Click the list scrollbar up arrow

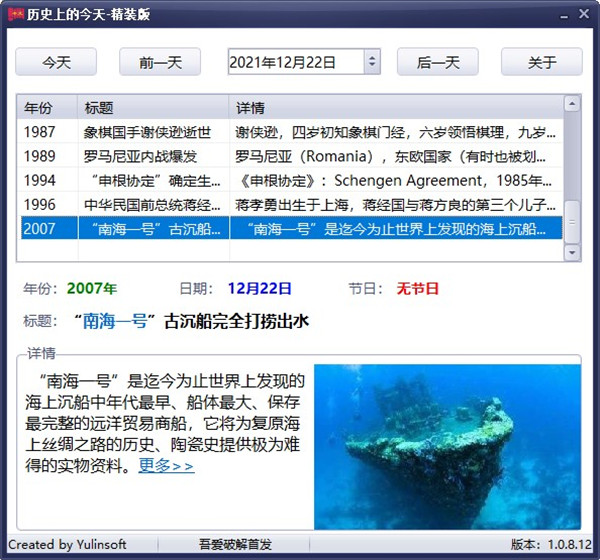[572, 104]
